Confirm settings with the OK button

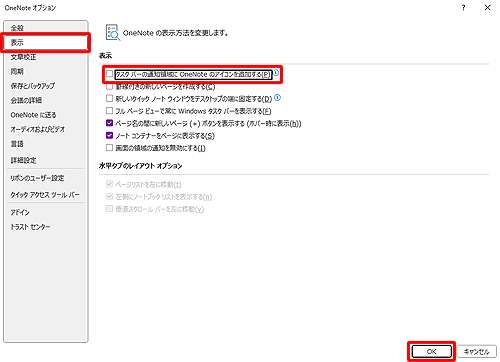[432, 351]
